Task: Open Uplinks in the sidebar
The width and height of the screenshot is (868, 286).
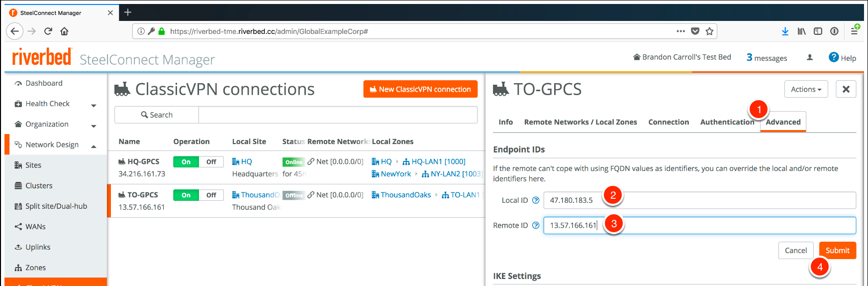Action: [x=38, y=247]
